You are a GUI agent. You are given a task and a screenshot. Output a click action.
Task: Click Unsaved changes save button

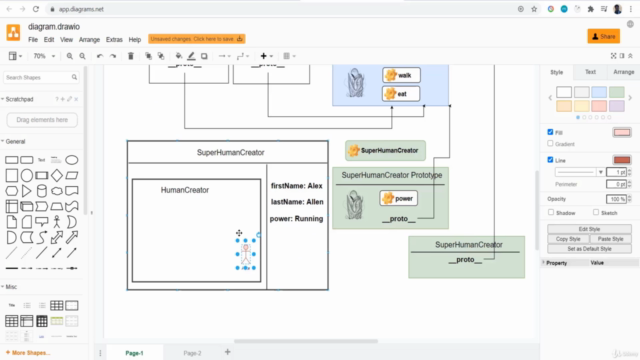[x=197, y=39]
